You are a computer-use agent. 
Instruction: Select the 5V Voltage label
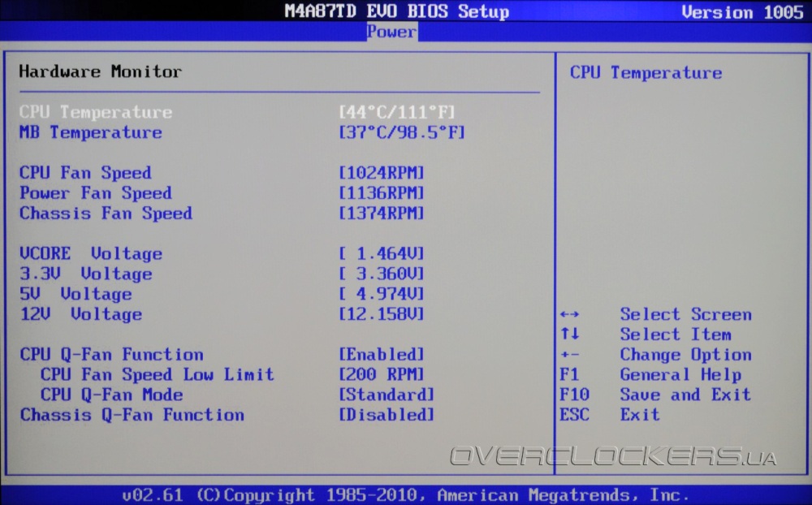click(x=76, y=294)
